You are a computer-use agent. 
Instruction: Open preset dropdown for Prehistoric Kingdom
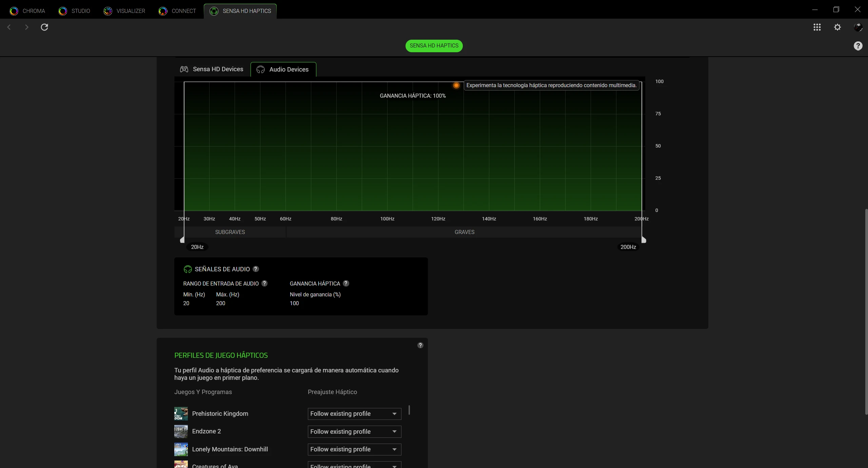(x=354, y=414)
